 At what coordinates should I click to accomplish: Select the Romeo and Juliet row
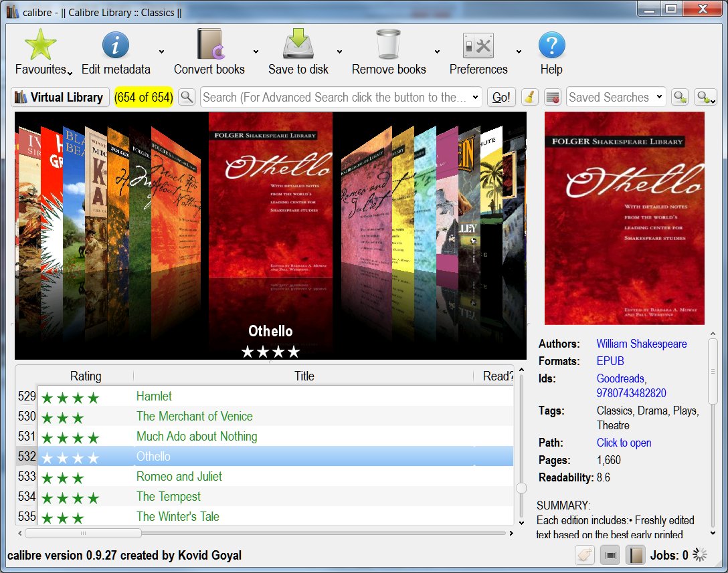tap(276, 477)
